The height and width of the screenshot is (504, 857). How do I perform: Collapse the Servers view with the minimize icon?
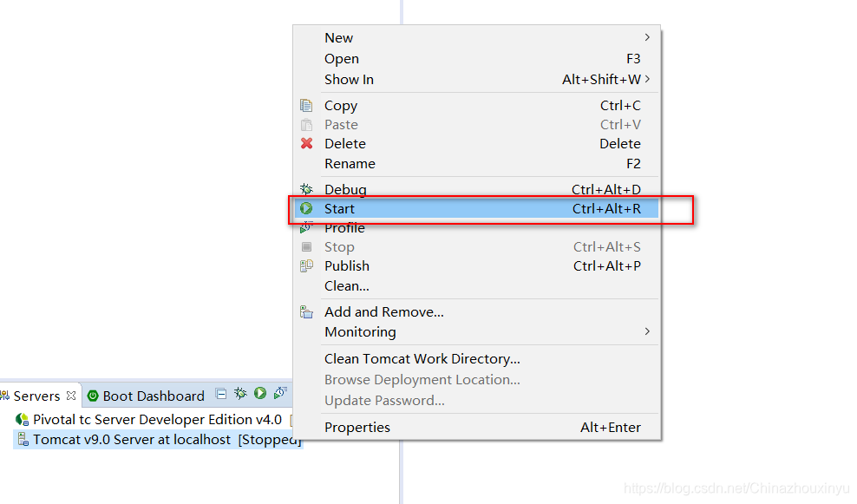(x=221, y=394)
